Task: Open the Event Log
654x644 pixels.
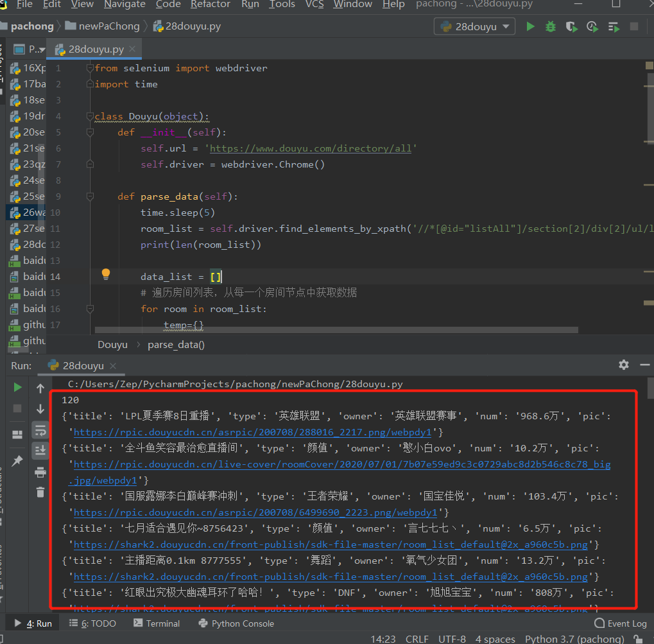Action: coord(621,623)
